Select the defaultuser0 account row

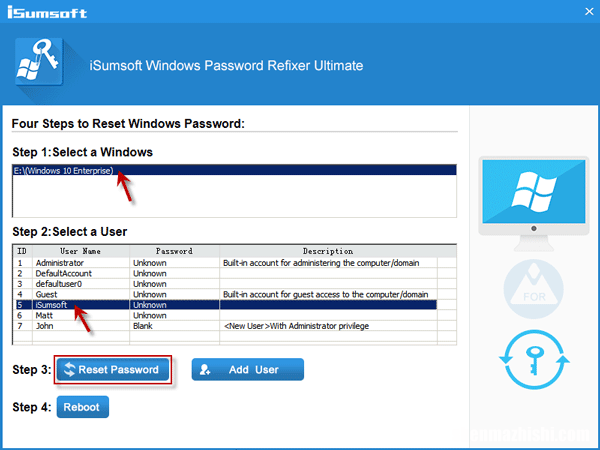click(x=60, y=284)
